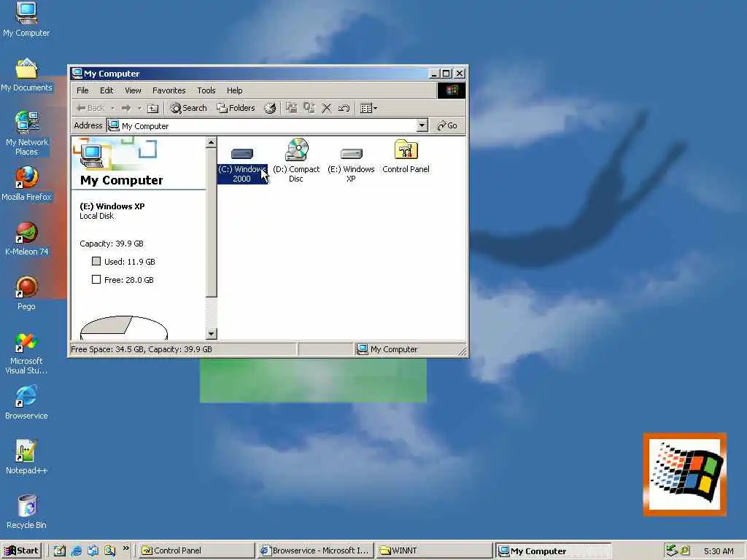Click 'Capacity: 39.9 GB' text in left pane
Viewport: 747px width, 560px height.
[x=112, y=244]
